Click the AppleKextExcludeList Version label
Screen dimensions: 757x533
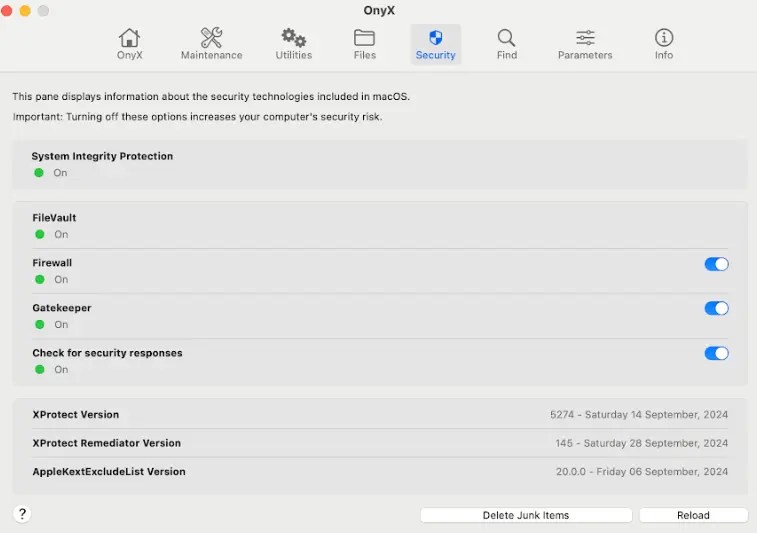(109, 472)
